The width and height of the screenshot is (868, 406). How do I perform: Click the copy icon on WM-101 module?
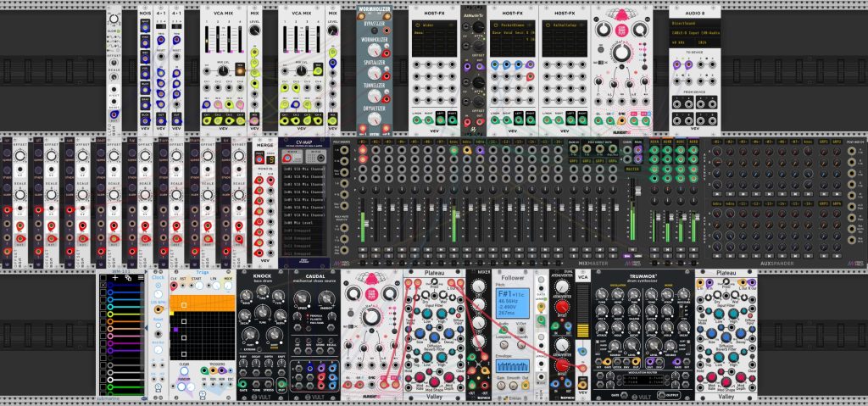pos(129,277)
